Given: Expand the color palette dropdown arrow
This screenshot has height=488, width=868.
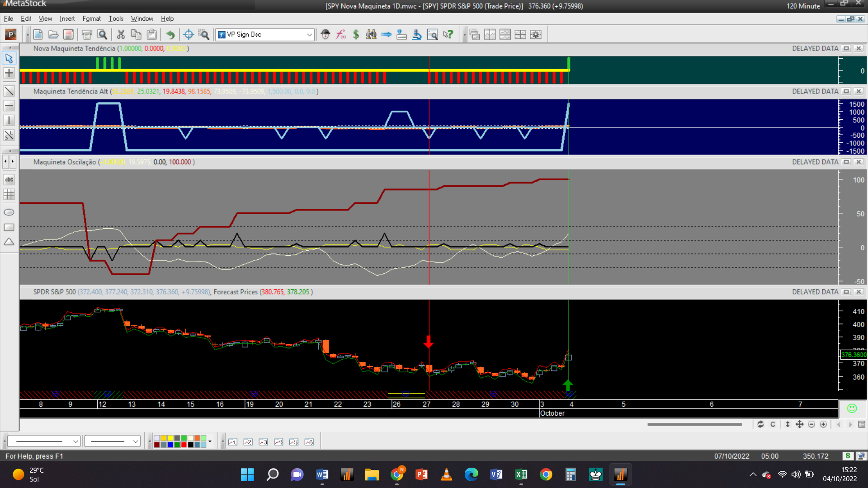Looking at the screenshot, I should point(210,441).
